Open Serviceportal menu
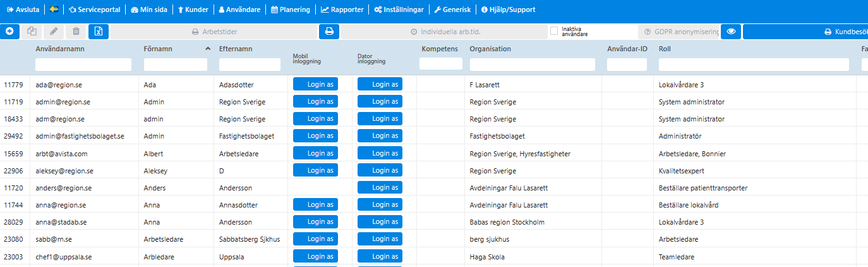The height and width of the screenshot is (267, 868). (x=94, y=9)
